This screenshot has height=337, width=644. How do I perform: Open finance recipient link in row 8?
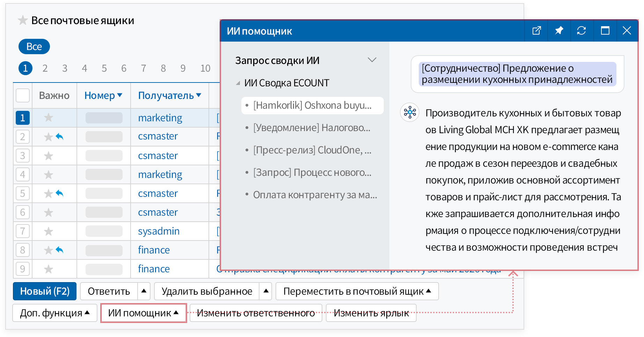coord(154,250)
